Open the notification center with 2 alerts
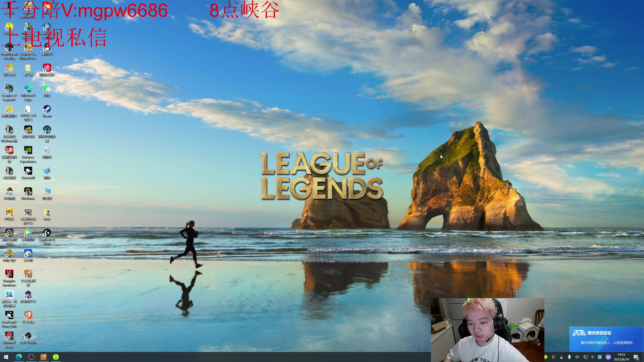The height and width of the screenshot is (362, 644). [x=636, y=357]
